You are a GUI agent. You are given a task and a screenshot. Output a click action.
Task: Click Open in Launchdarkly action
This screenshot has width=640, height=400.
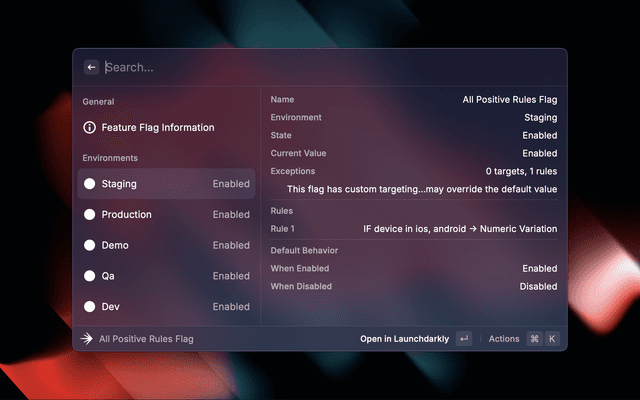pyautogui.click(x=404, y=339)
